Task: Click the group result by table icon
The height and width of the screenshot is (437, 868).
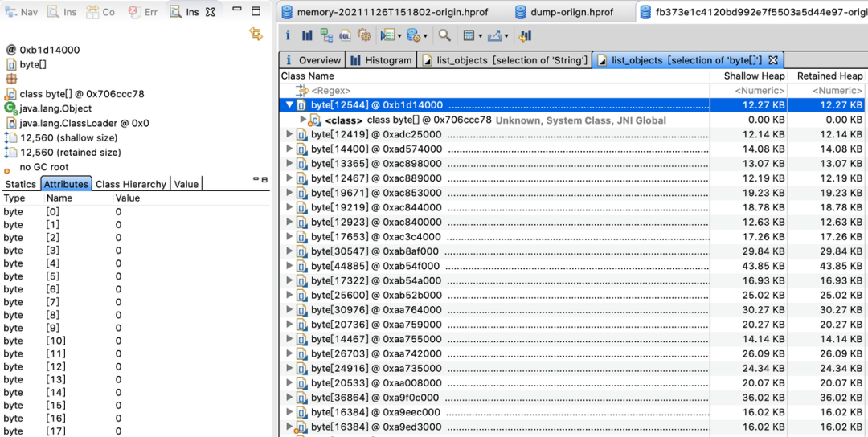Action: coord(469,35)
